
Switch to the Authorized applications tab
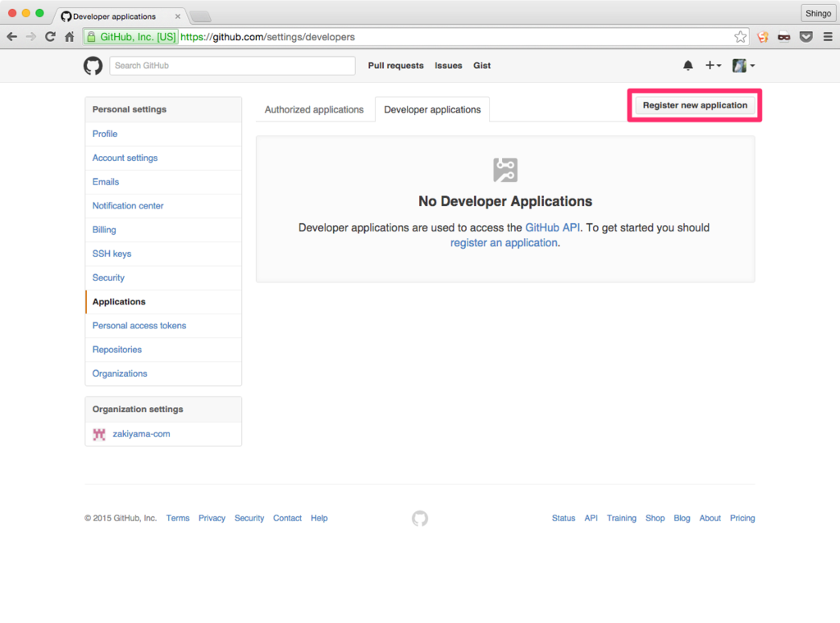tap(313, 109)
